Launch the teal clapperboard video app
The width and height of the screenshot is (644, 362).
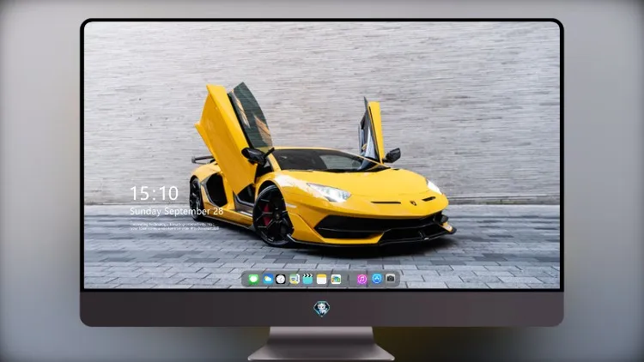[307, 279]
